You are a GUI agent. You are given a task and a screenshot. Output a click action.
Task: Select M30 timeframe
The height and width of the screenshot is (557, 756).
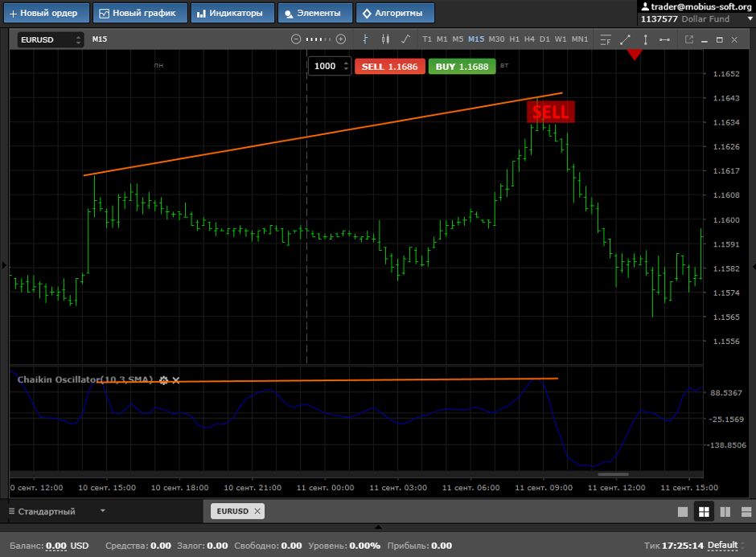[496, 39]
